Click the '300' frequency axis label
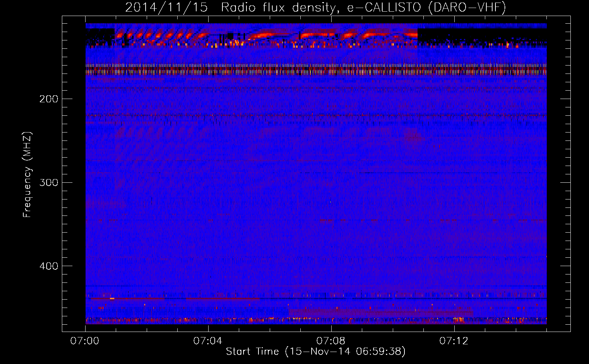This screenshot has width=589, height=364. (49, 182)
